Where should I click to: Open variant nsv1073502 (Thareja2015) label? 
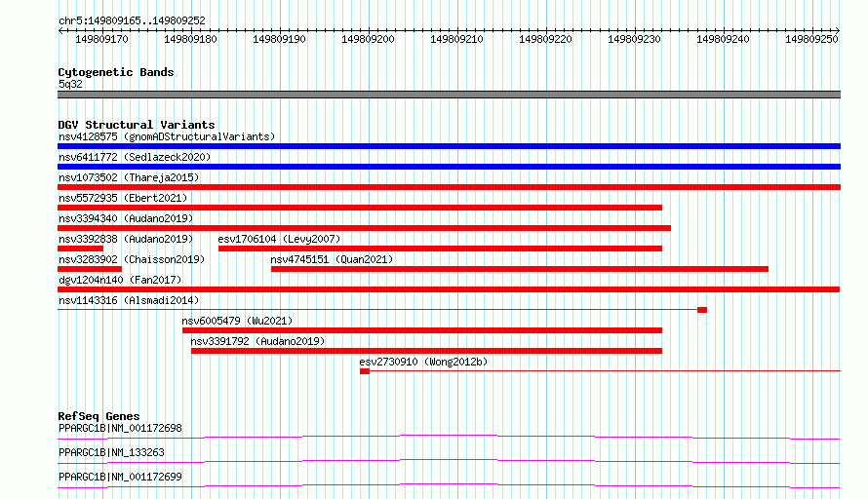click(129, 177)
